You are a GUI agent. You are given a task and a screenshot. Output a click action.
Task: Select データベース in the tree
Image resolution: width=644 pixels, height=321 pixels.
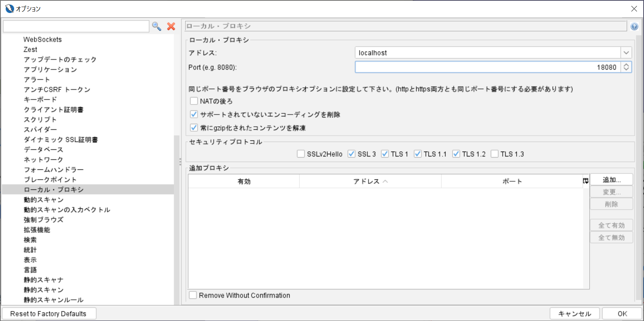[x=43, y=149]
